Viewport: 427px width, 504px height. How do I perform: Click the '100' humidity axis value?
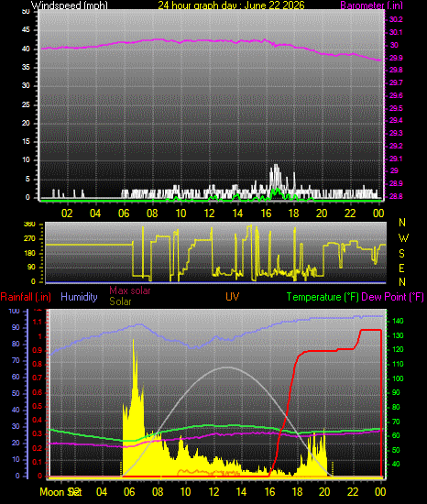[x=14, y=311]
